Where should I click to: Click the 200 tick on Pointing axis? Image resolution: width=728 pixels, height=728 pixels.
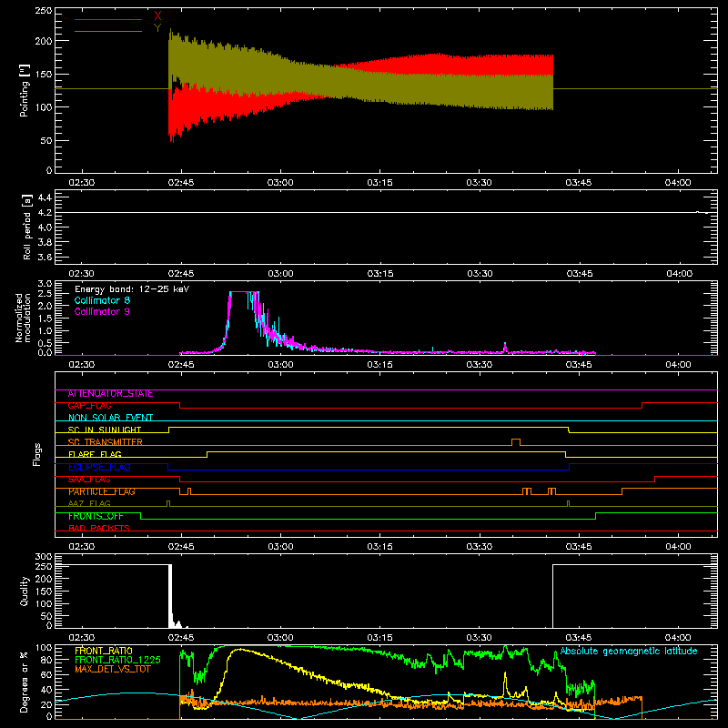pyautogui.click(x=44, y=41)
